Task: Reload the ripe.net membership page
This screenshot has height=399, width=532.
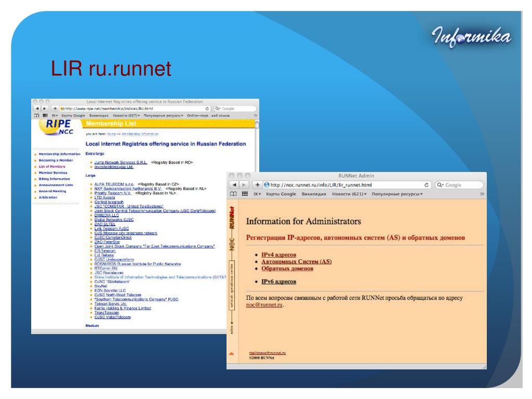Action: coord(207,109)
